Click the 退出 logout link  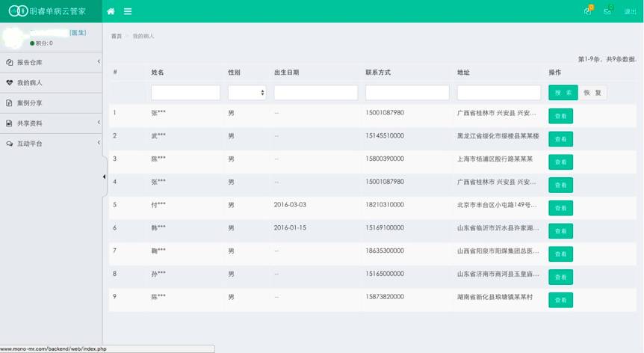click(630, 12)
